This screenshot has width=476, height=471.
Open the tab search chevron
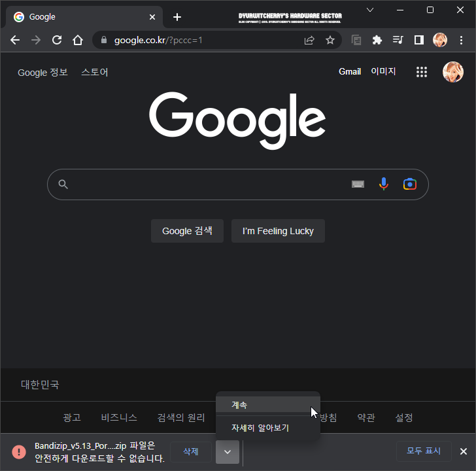pyautogui.click(x=370, y=10)
